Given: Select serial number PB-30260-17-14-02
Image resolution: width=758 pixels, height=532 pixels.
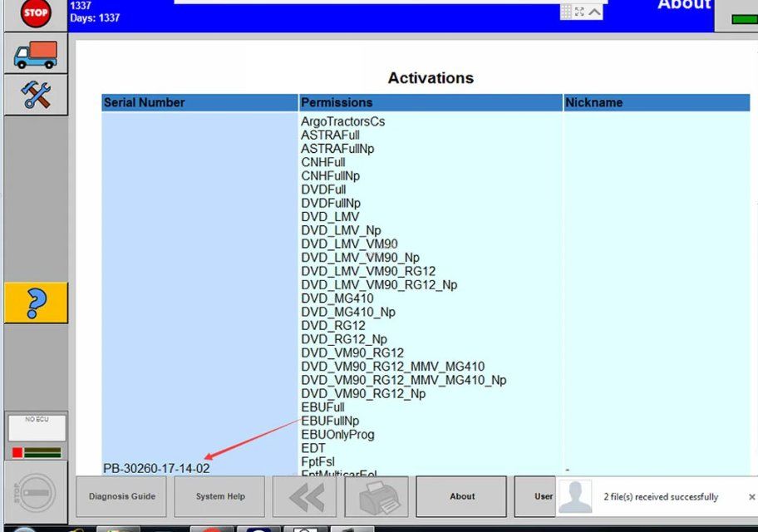Looking at the screenshot, I should point(156,469).
